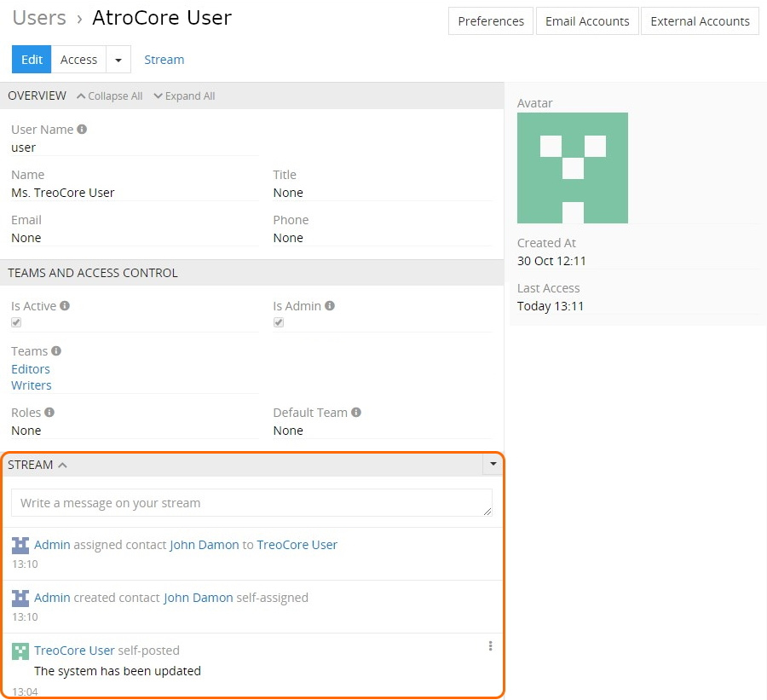This screenshot has width=767, height=700.
Task: Open the Writers team link
Action: (x=32, y=385)
